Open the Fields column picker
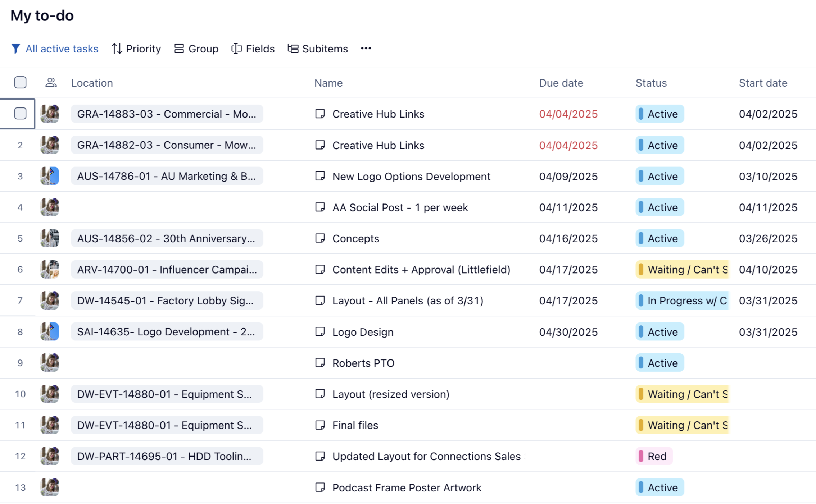 point(253,49)
